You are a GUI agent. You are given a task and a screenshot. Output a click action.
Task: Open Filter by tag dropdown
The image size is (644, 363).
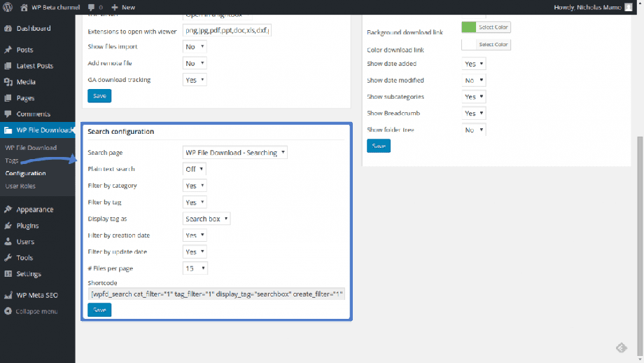pyautogui.click(x=195, y=203)
